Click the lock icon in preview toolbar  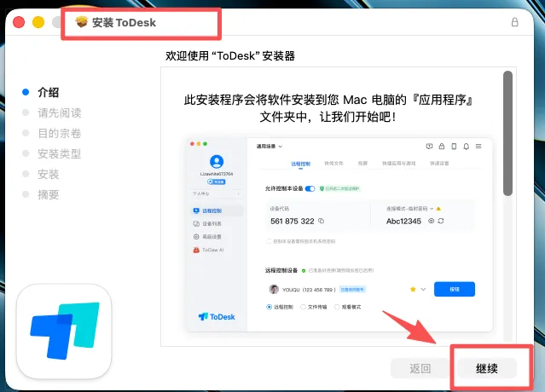pyautogui.click(x=442, y=147)
